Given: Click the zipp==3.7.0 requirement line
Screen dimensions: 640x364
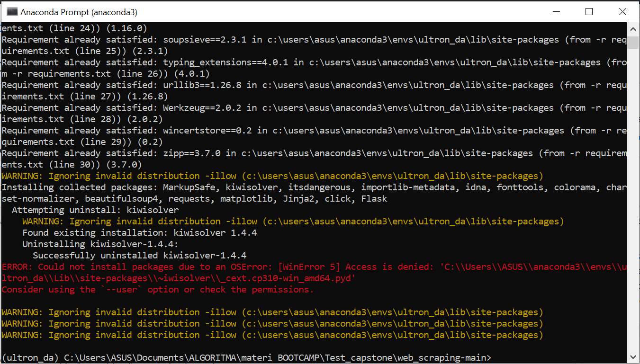Looking at the screenshot, I should [189, 153].
